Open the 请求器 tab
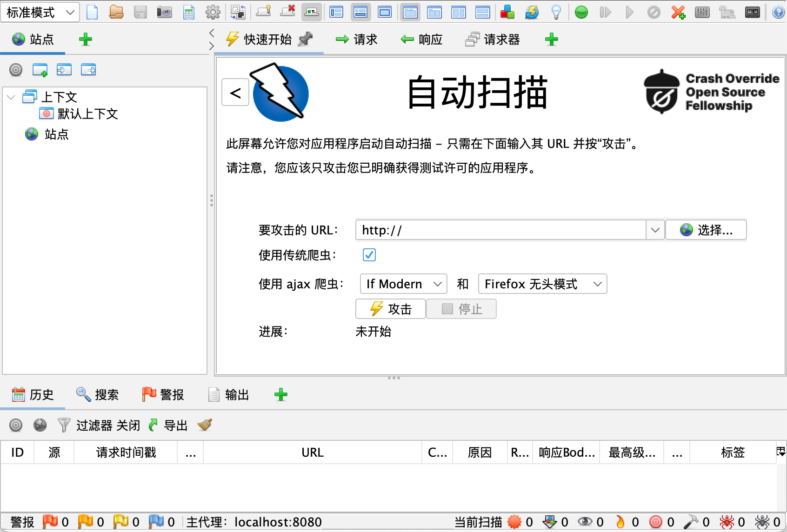Image resolution: width=787 pixels, height=532 pixels. coord(493,40)
